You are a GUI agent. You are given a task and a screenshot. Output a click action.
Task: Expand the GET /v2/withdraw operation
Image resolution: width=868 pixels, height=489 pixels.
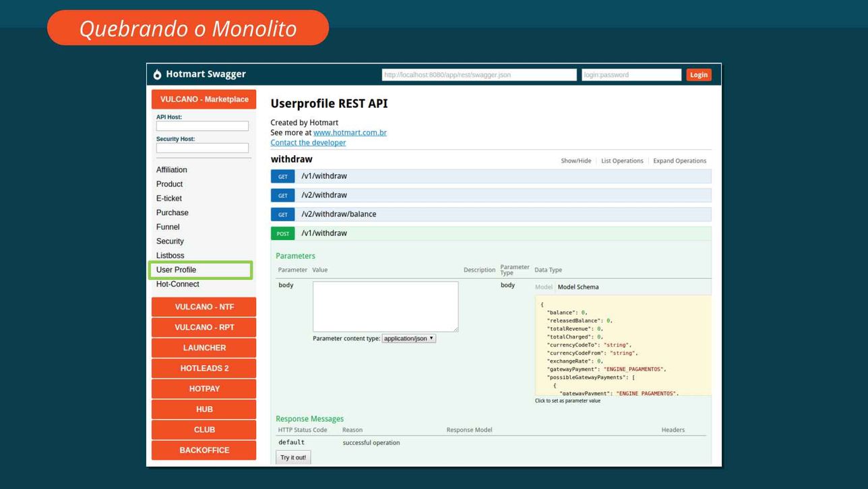tap(491, 195)
